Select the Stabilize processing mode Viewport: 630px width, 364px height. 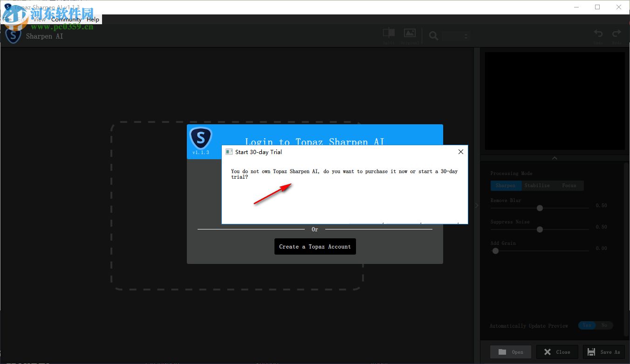[537, 185]
